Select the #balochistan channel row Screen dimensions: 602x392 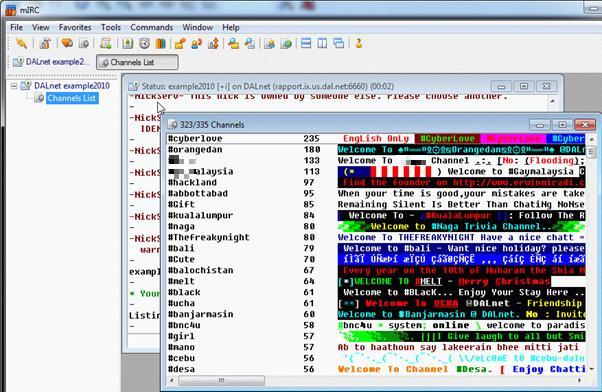pyautogui.click(x=376, y=270)
